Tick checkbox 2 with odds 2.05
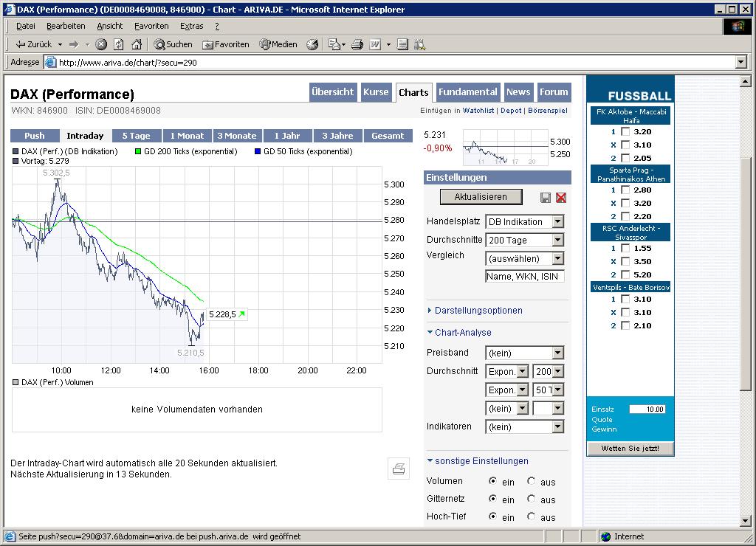Viewport: 756px width, 546px height. tap(625, 158)
